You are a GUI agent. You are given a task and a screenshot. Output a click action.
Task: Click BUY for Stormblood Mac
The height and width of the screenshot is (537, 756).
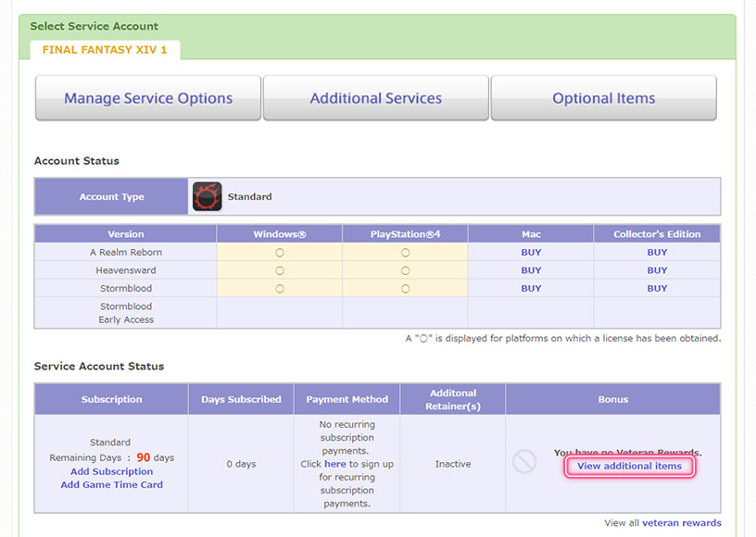[x=531, y=289]
